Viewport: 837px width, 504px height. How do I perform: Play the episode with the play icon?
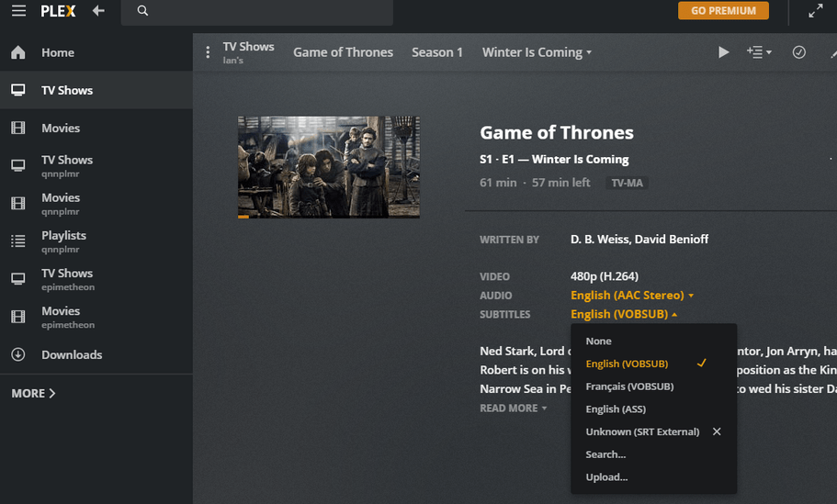tap(723, 52)
